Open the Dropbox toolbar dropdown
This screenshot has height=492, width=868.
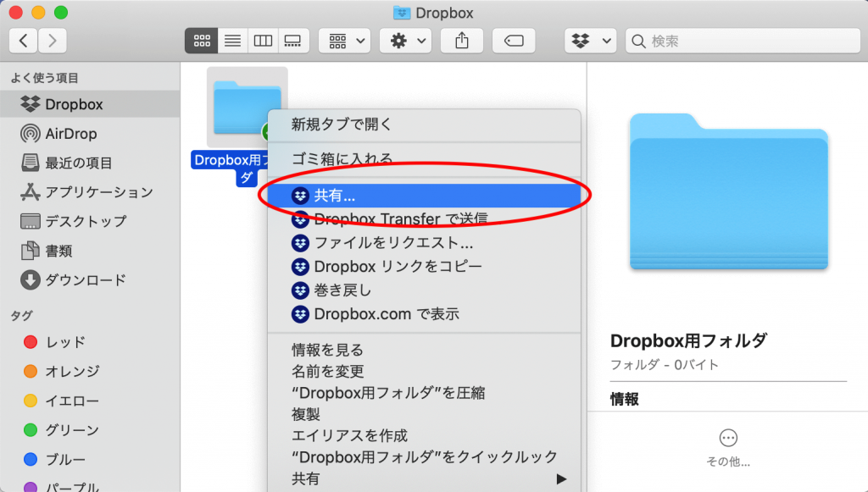tap(591, 41)
